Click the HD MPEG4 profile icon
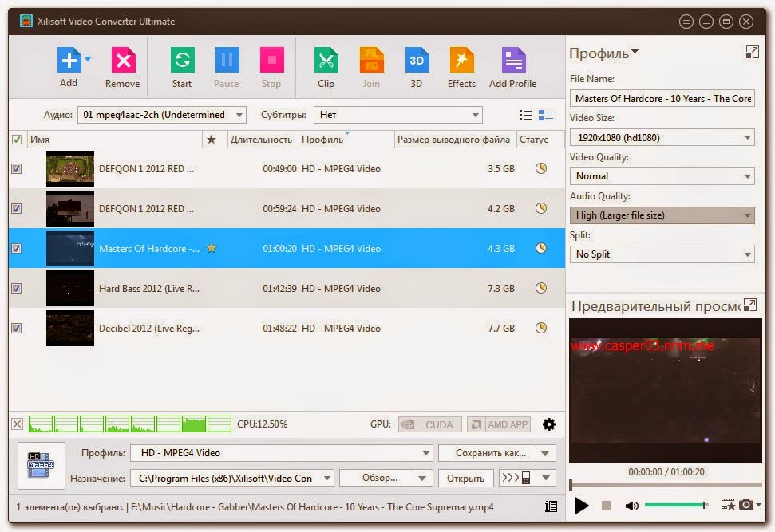This screenshot has height=532, width=775. (41, 465)
